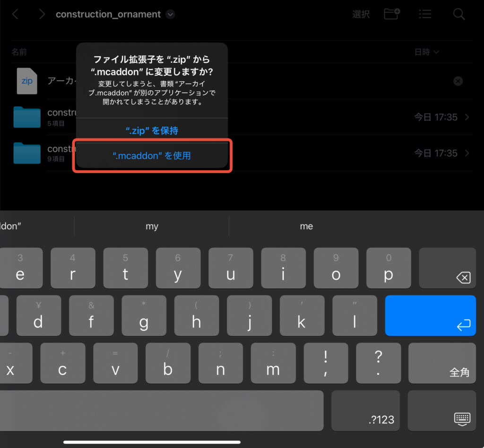This screenshot has width=484, height=448.
Task: Open the new folder icon
Action: coord(392,14)
